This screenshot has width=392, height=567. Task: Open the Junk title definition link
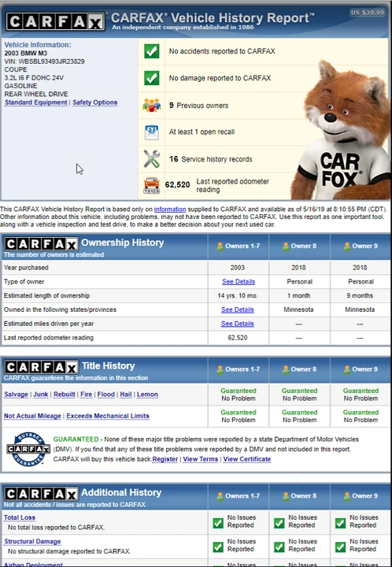pyautogui.click(x=40, y=395)
